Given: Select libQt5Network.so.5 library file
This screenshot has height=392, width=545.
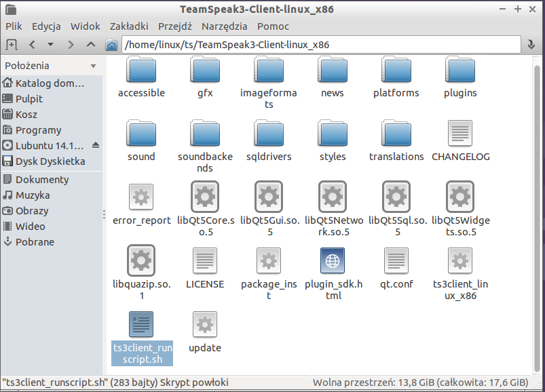Looking at the screenshot, I should pos(333,210).
